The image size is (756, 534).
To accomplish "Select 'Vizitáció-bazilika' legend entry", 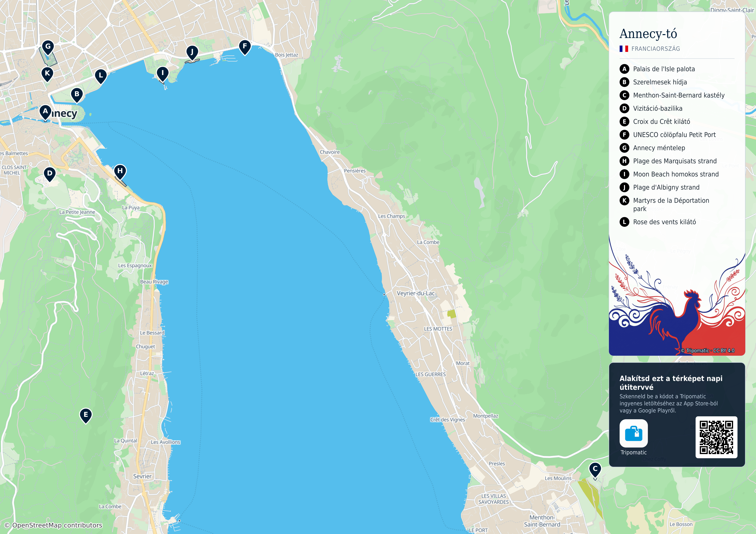I will point(658,108).
